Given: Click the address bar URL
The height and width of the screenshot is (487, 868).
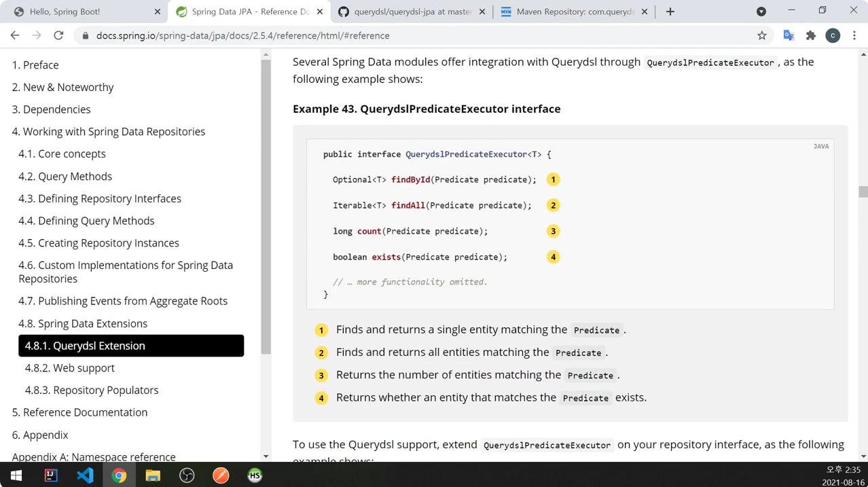Looking at the screenshot, I should (243, 35).
